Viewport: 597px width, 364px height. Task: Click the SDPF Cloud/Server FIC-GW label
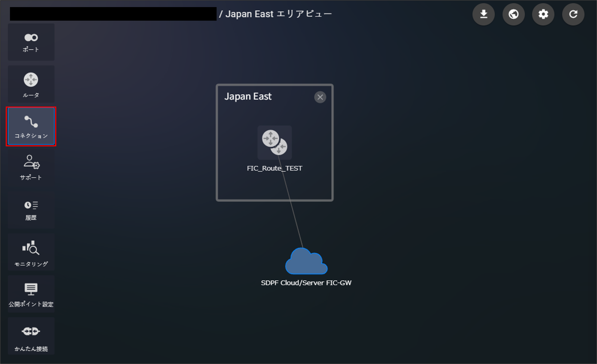(306, 283)
